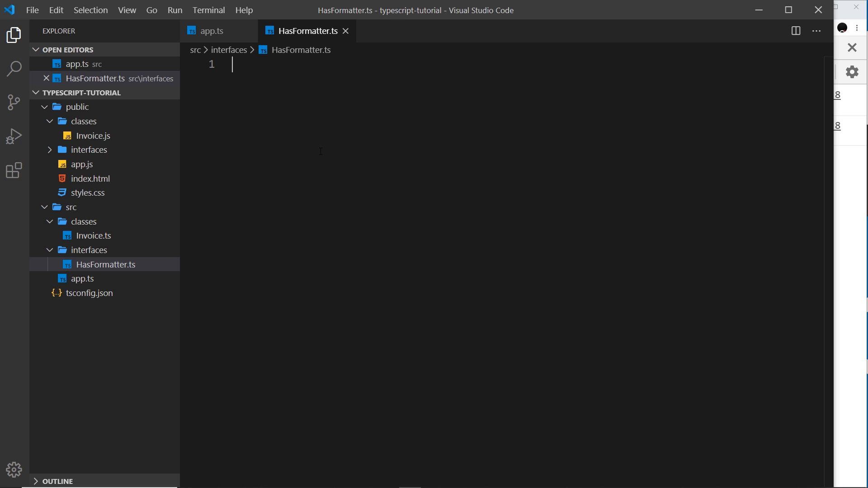
Task: Click the TS file icon in the breadcrumb
Action: click(x=263, y=50)
